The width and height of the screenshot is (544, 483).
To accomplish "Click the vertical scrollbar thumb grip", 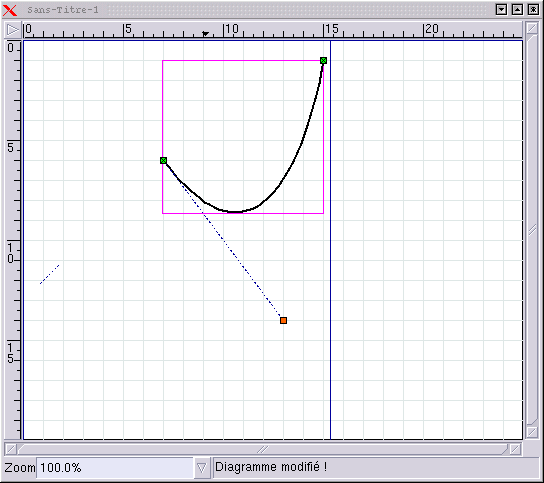I will coord(532,230).
